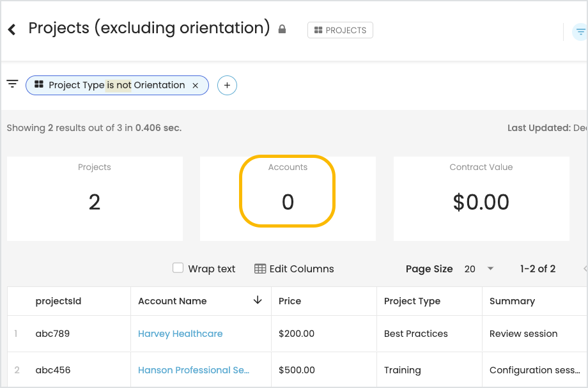Click the Last Updated label
This screenshot has height=388, width=588.
click(x=539, y=128)
